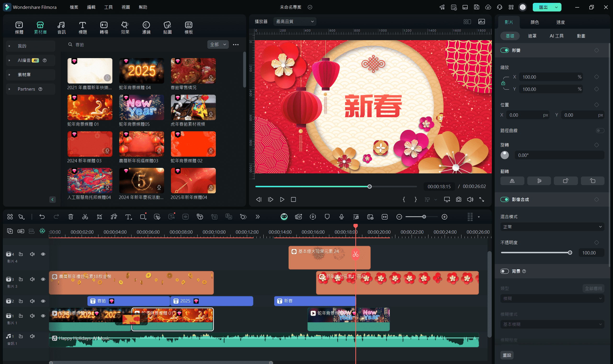Click the snapshot camera icon in player
This screenshot has width=613, height=364.
(459, 199)
